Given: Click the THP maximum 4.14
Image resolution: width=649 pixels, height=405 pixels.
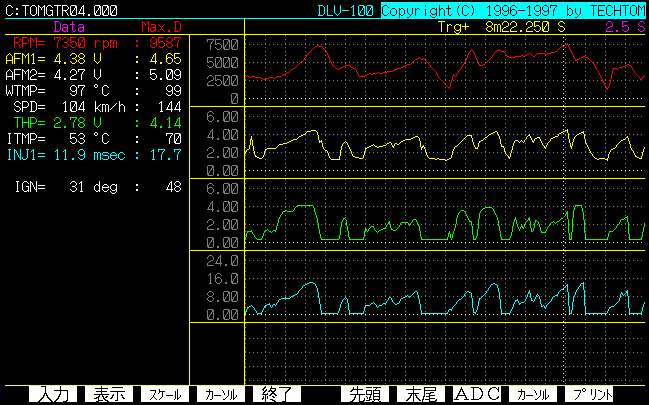Looking at the screenshot, I should 166,123.
